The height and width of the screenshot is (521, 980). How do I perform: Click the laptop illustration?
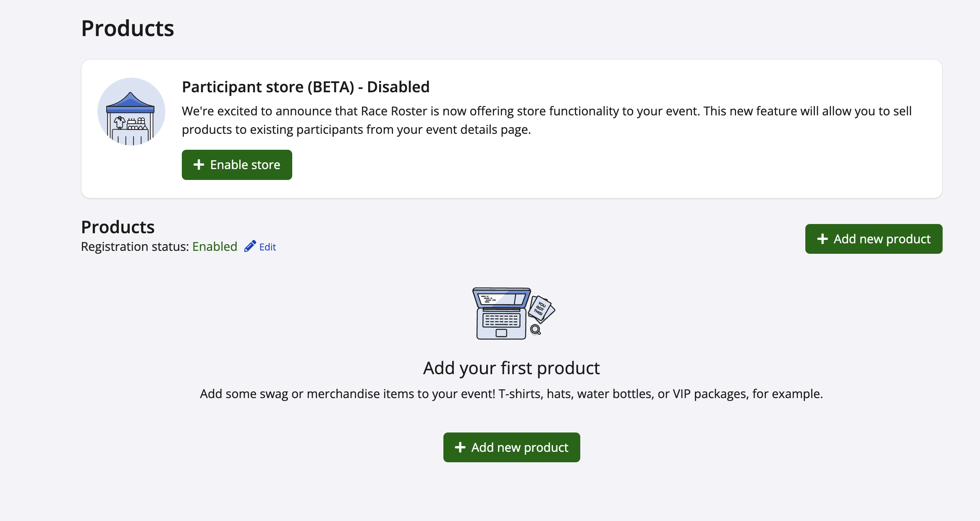point(501,313)
